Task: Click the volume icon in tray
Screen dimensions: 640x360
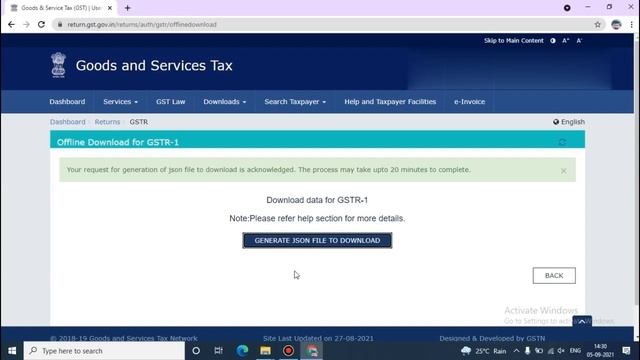Action: pyautogui.click(x=561, y=351)
